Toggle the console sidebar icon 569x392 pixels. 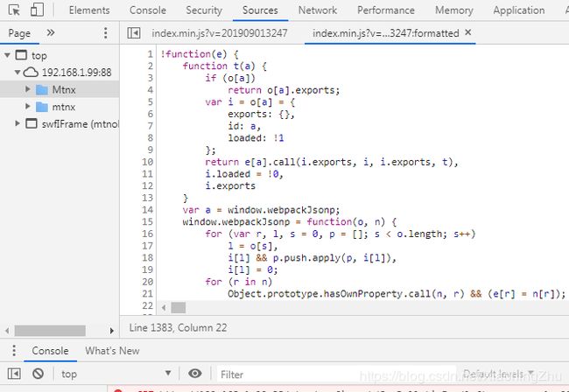click(14, 374)
